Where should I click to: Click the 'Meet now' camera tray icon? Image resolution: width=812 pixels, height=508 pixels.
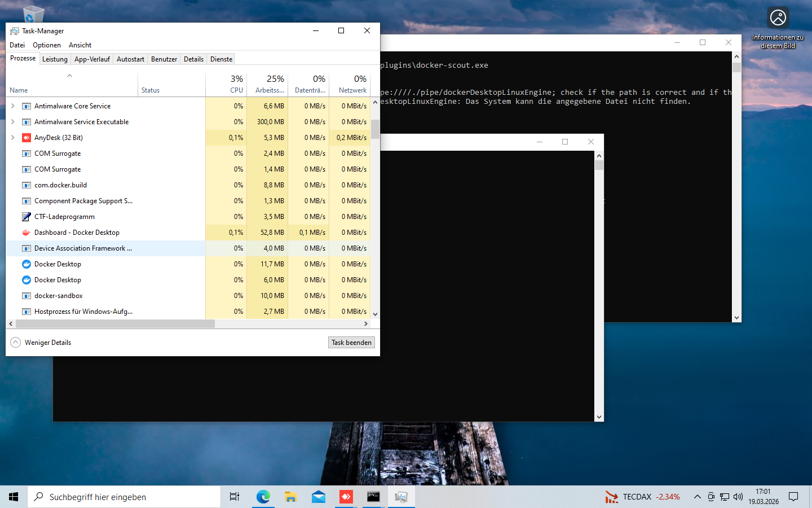pos(711,497)
